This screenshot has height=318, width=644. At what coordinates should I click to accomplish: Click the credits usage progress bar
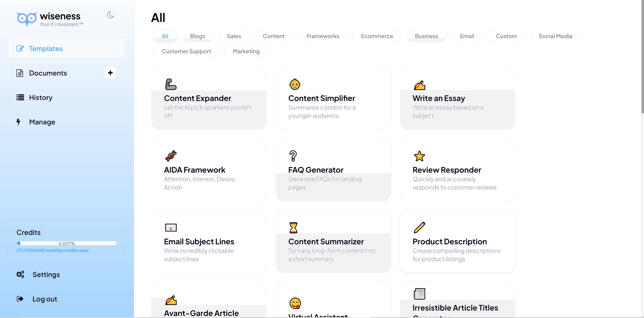[67, 243]
